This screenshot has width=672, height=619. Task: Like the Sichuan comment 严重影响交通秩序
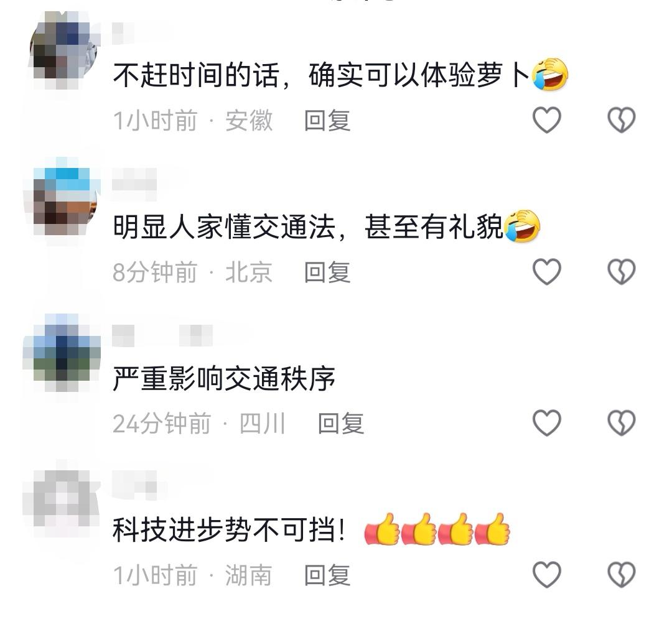pyautogui.click(x=546, y=423)
